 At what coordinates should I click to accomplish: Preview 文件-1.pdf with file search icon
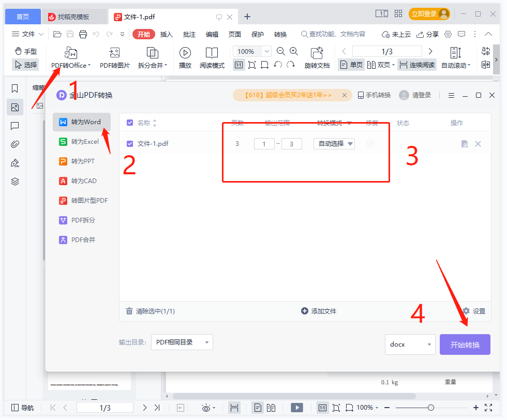pos(465,144)
